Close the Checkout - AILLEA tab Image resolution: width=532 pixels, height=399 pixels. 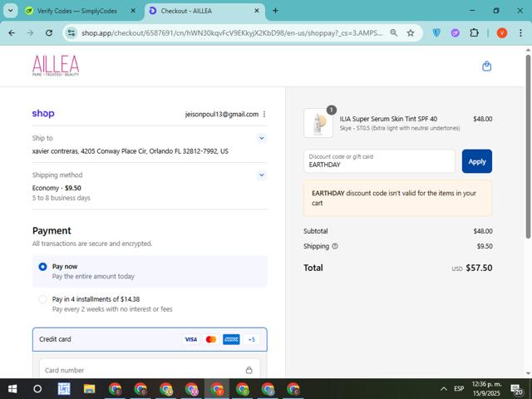[x=257, y=11]
